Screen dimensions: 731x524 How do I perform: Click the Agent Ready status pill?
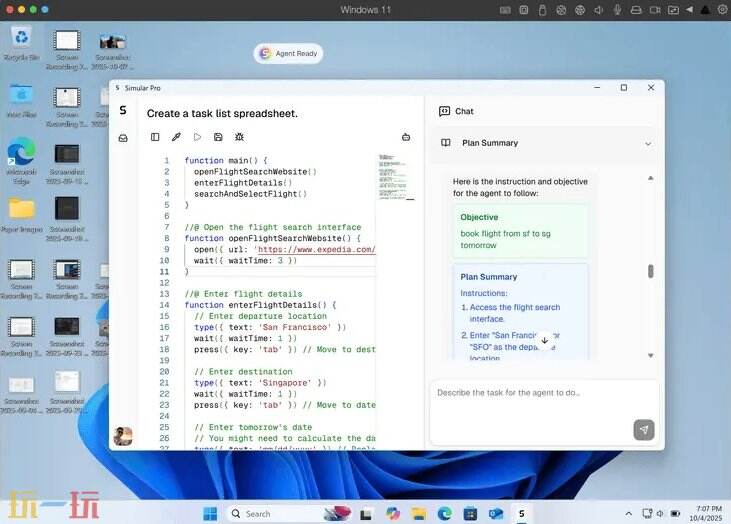289,54
